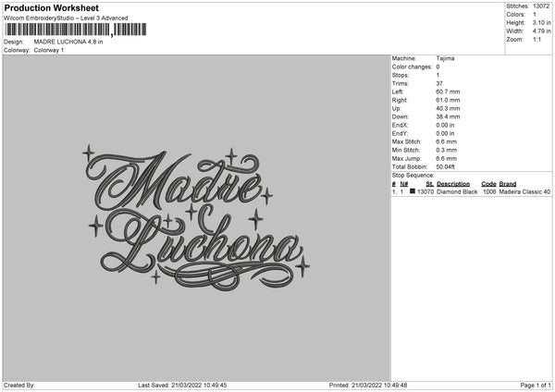
Task: Select the Min Stitch value 0.3 mm
Action: point(447,151)
